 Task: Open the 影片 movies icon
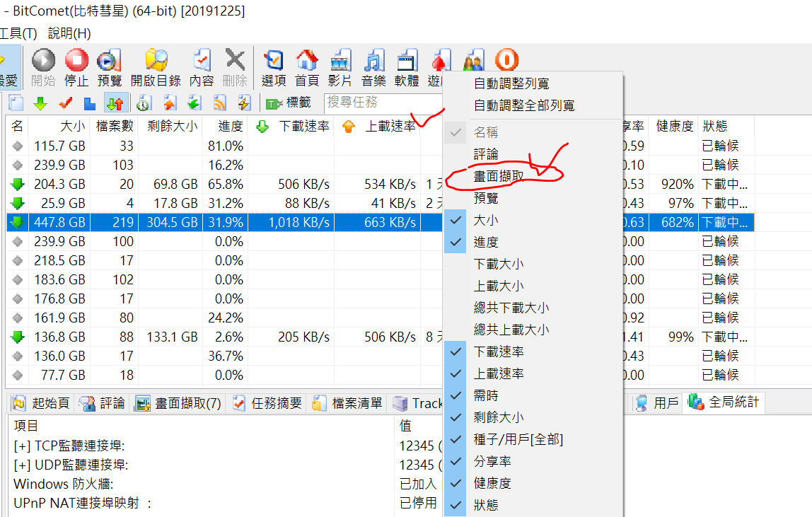pyautogui.click(x=340, y=67)
